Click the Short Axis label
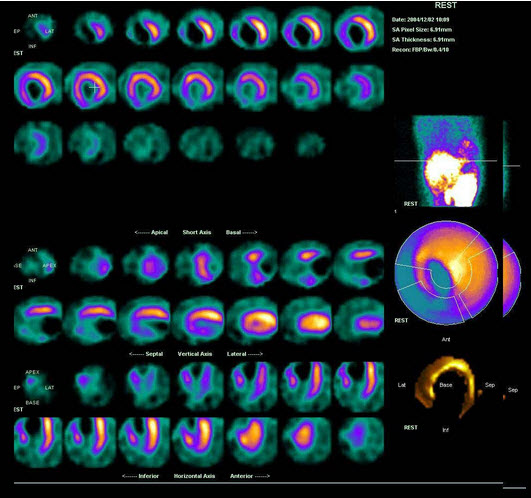The height and width of the screenshot is (498, 531). pos(197,232)
